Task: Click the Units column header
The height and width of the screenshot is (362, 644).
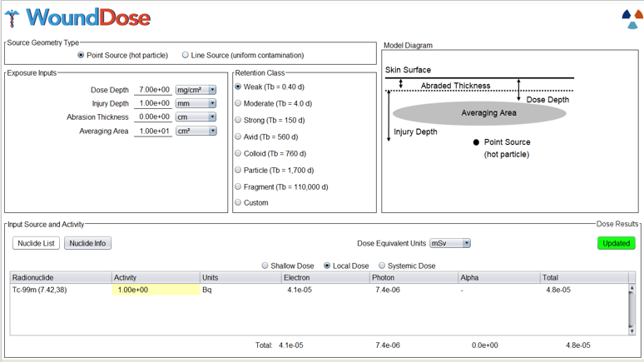Action: click(x=240, y=277)
